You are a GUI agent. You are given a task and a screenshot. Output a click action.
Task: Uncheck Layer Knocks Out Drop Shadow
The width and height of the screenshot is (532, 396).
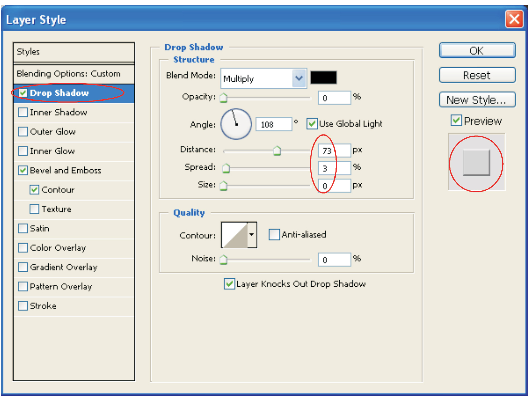(x=229, y=284)
